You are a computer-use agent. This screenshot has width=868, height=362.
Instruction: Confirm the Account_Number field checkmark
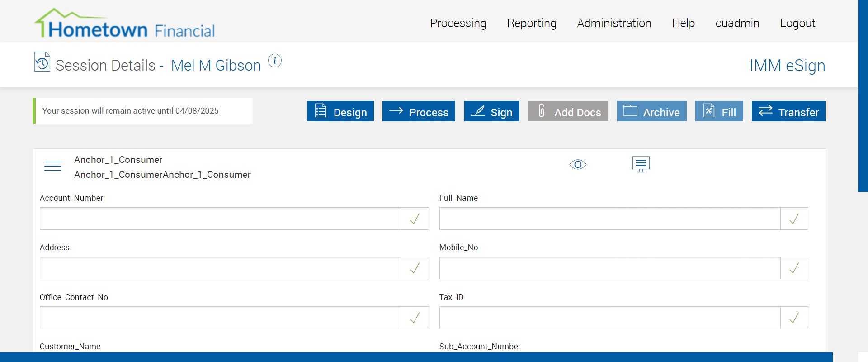(x=415, y=219)
